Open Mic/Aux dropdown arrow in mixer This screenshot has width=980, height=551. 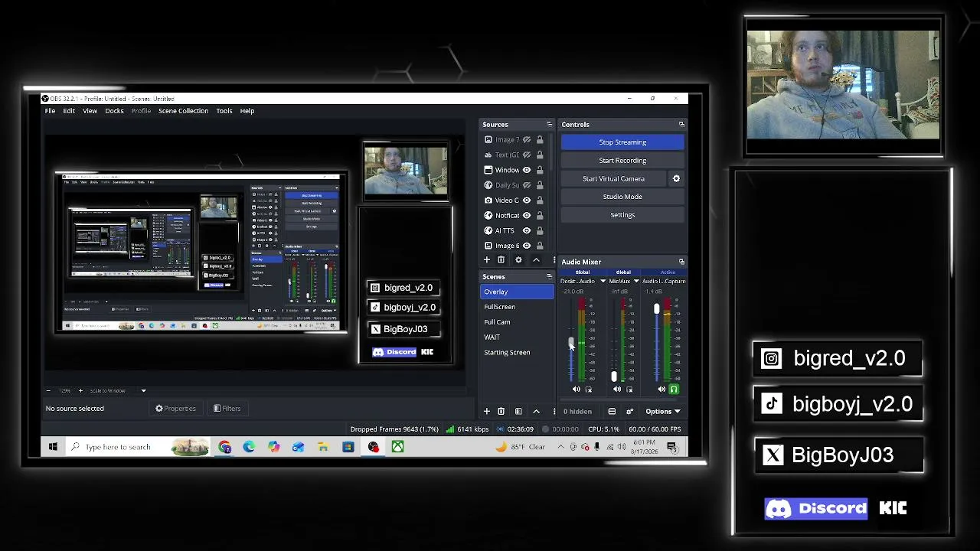pyautogui.click(x=636, y=282)
